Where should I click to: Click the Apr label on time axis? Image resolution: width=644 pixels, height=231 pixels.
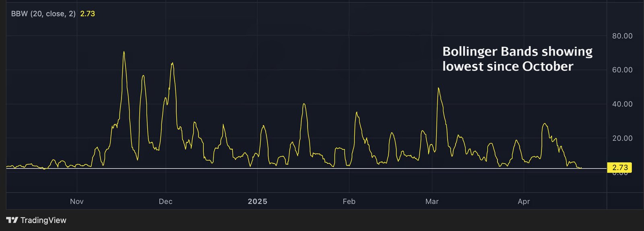click(524, 202)
